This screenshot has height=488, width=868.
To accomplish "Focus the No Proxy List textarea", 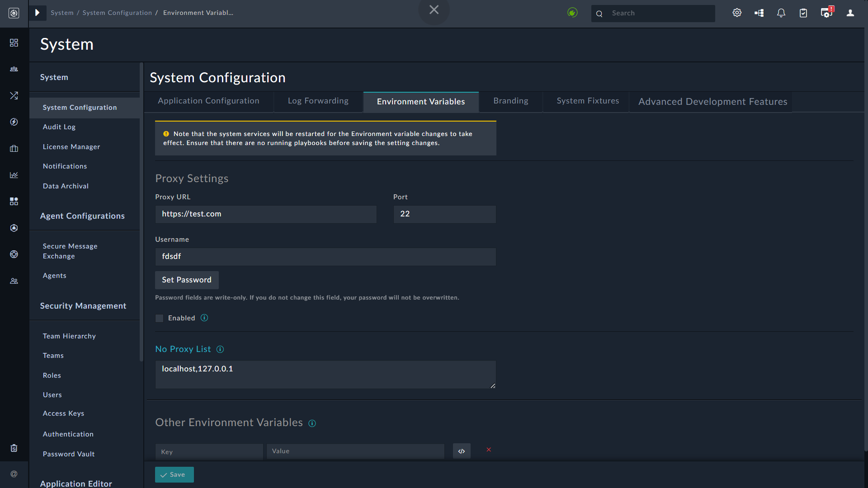I will click(325, 375).
